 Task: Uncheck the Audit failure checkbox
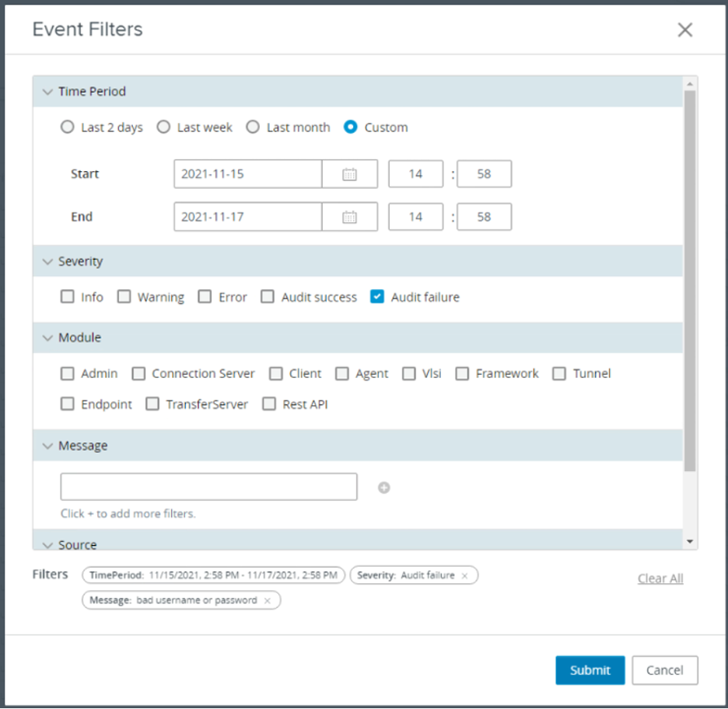tap(378, 297)
